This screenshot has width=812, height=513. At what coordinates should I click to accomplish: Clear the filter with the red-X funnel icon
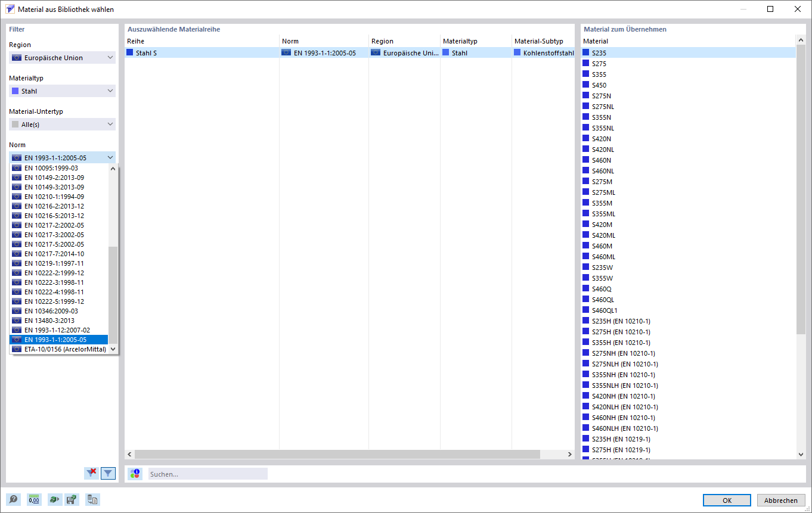(91, 473)
